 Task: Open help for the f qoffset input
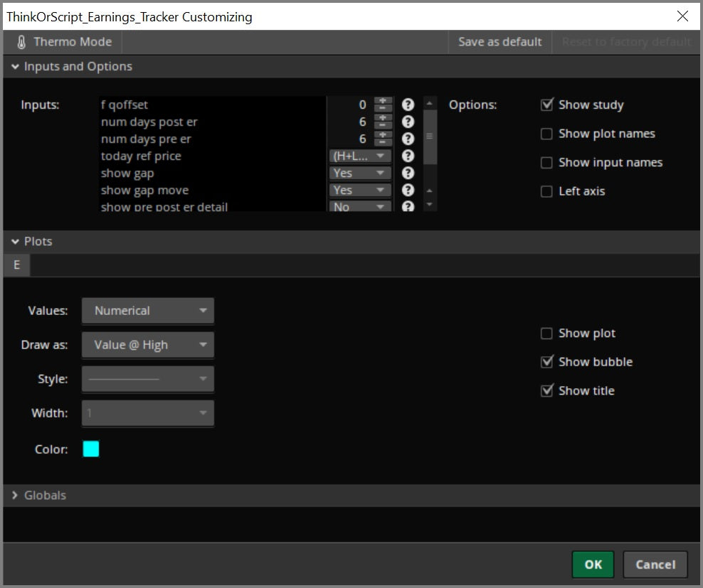point(408,105)
